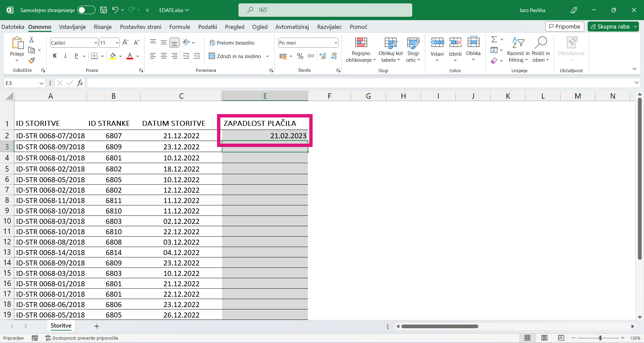Click the Fill down icon
Image resolution: width=644 pixels, height=343 pixels.
[494, 50]
